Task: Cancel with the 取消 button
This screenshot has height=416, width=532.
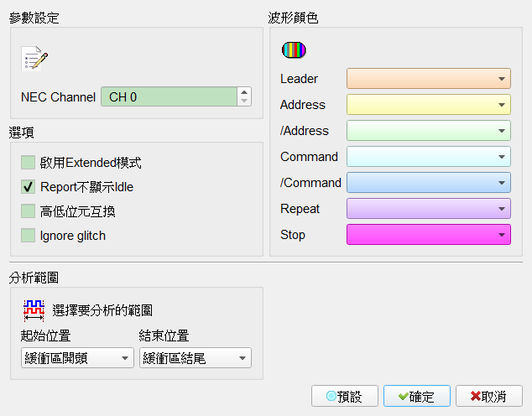Action: pos(489,396)
